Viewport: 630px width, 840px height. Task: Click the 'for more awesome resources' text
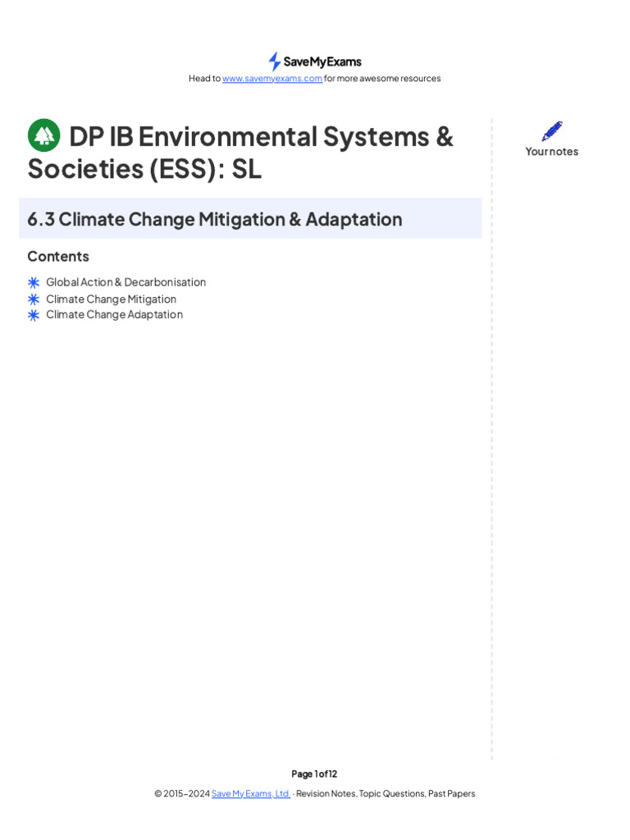click(382, 78)
